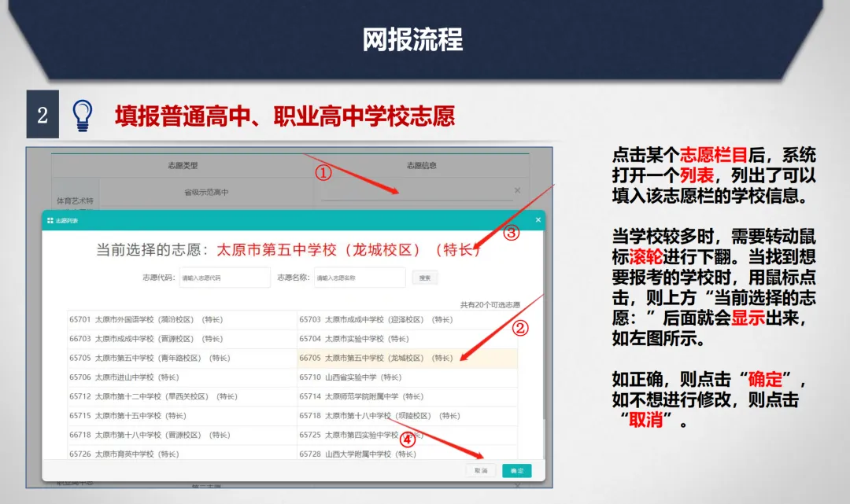Viewport: 850px width, 504px height.
Task: Select 65715 太原市第十五中学校（特长）
Action: click(182, 416)
